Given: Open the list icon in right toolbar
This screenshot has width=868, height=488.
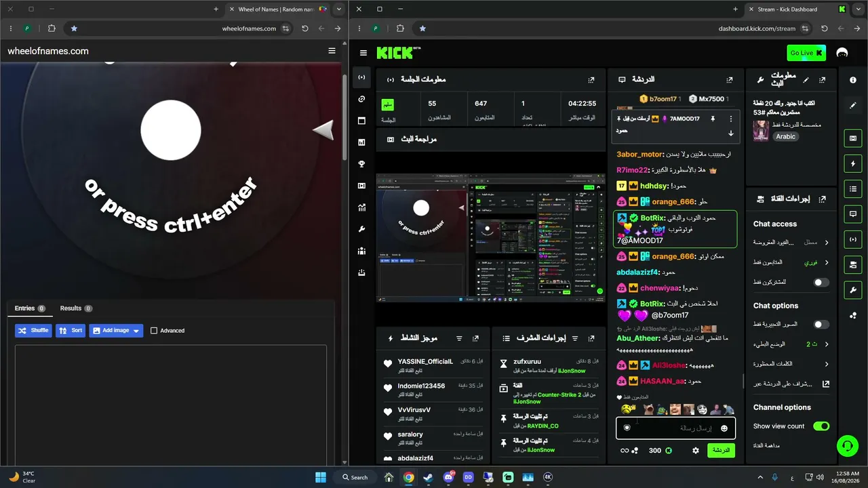Looking at the screenshot, I should pos(853,188).
